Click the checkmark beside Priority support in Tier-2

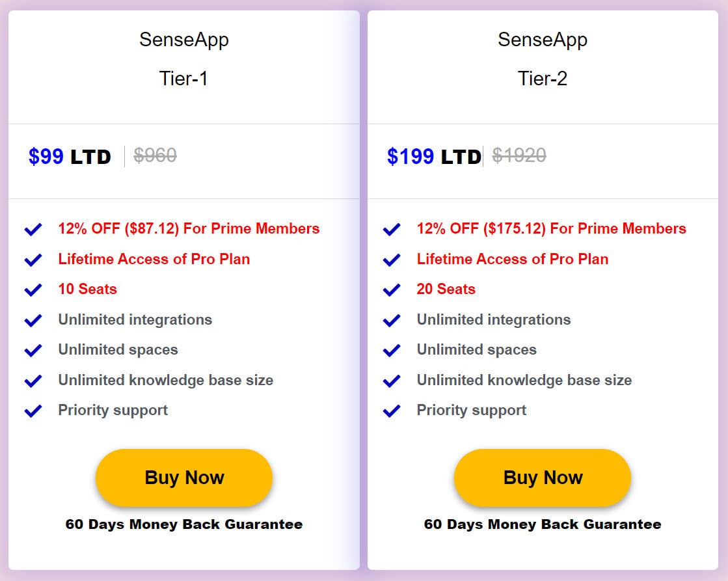point(392,411)
